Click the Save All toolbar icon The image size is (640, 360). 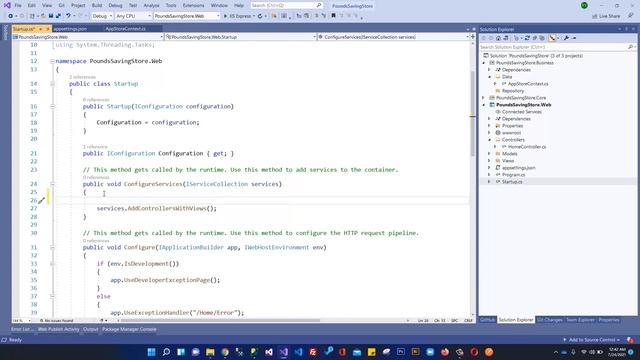58,16
